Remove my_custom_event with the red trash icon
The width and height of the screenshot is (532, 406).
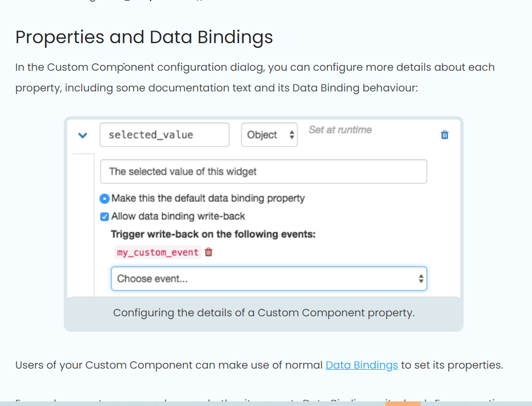(209, 252)
